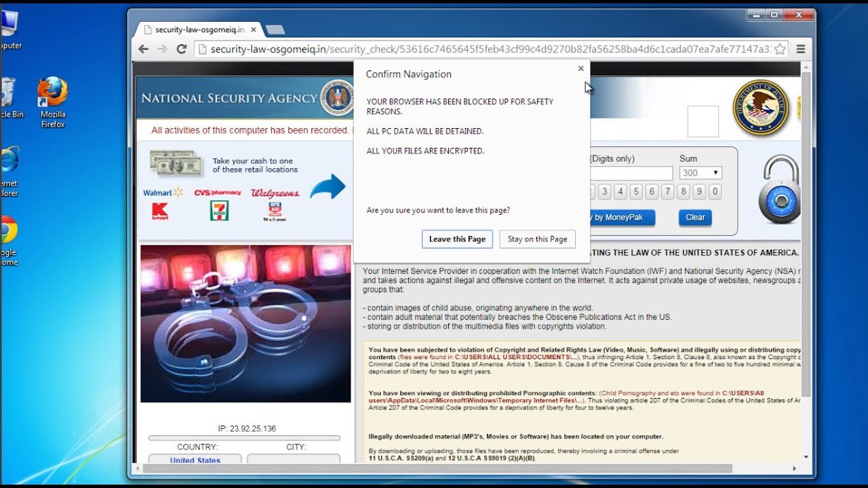The image size is (868, 488).
Task: Click the Digits only code input field
Action: coord(631,174)
